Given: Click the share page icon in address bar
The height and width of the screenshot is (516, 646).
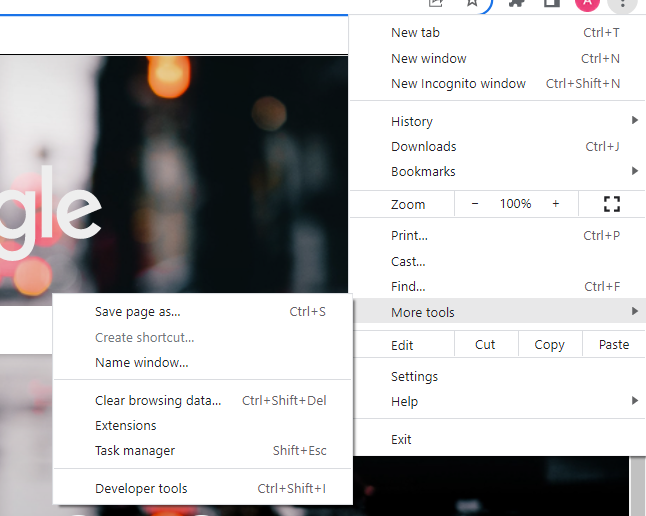Looking at the screenshot, I should pos(436,3).
